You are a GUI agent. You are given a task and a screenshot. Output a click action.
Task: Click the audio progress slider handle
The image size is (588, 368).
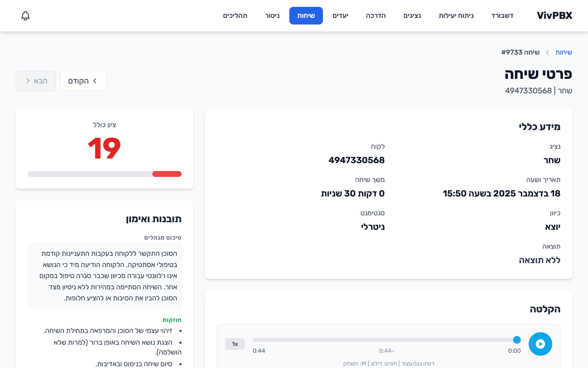tap(517, 340)
